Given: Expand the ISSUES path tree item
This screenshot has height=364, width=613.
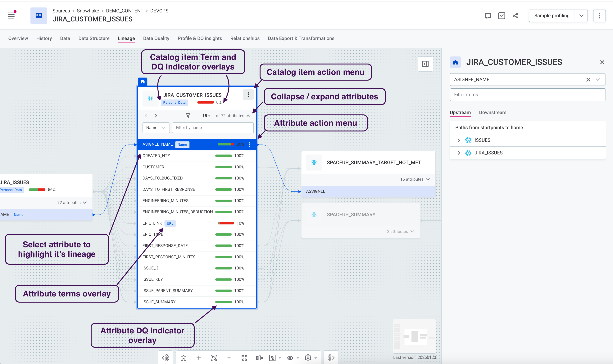Looking at the screenshot, I should pos(459,140).
